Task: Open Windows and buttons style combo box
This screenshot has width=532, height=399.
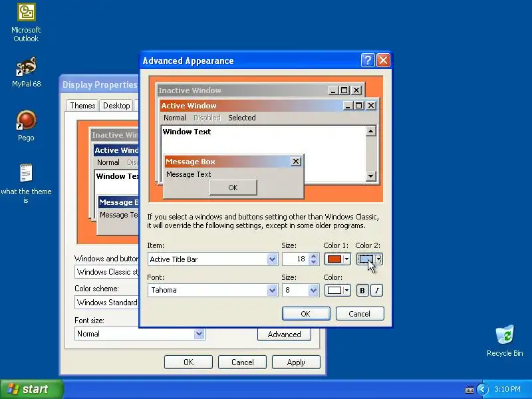Action: pyautogui.click(x=107, y=272)
